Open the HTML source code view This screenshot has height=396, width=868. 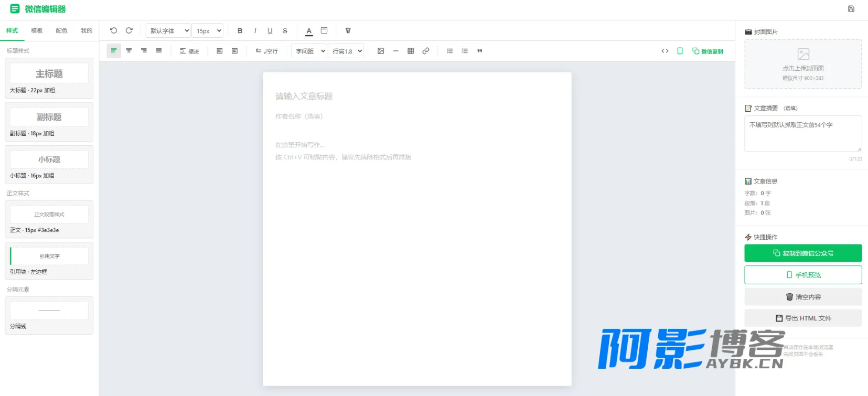(x=665, y=51)
